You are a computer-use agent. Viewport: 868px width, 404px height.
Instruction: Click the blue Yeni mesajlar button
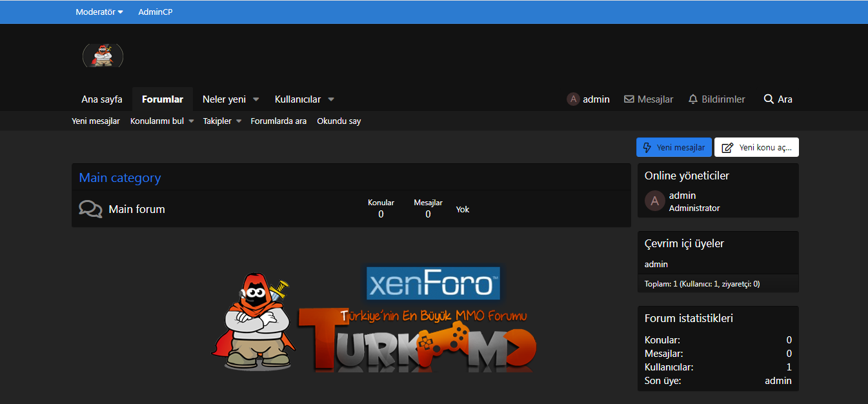(674, 147)
